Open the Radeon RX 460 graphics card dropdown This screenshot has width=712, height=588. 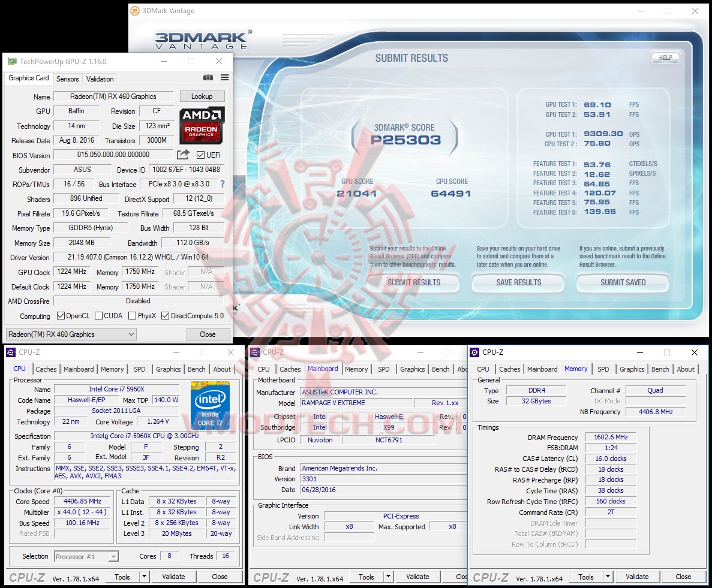click(71, 334)
